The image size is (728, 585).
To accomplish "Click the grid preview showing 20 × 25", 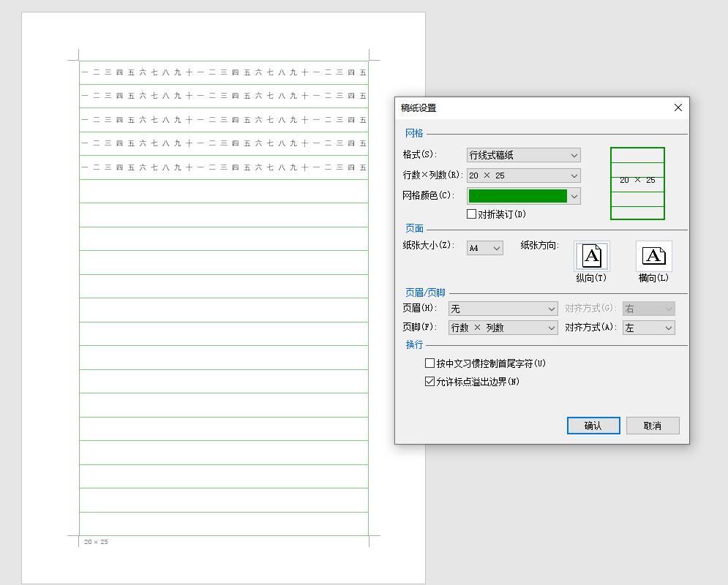I will click(x=637, y=182).
